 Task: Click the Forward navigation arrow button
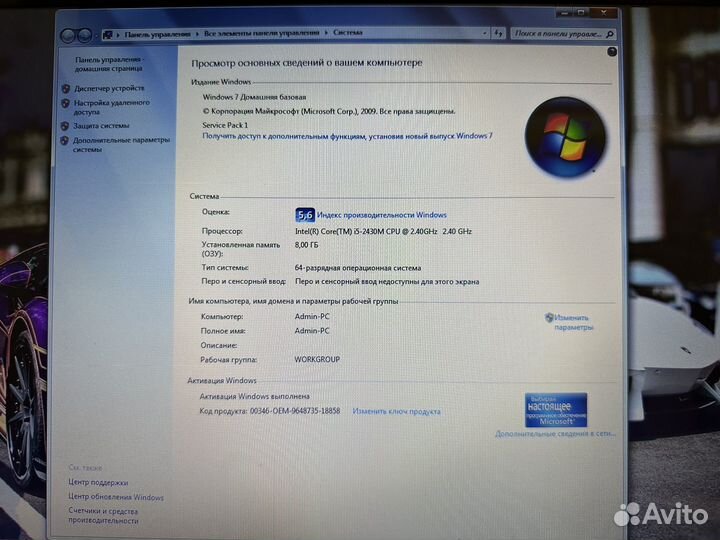pos(84,35)
